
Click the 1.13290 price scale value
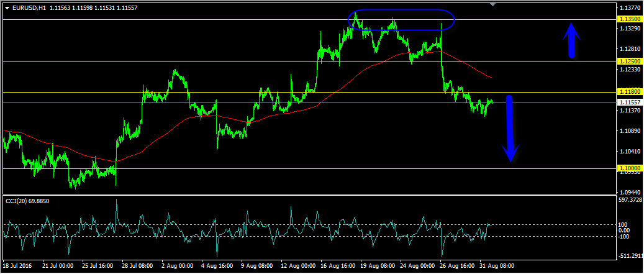(630, 29)
